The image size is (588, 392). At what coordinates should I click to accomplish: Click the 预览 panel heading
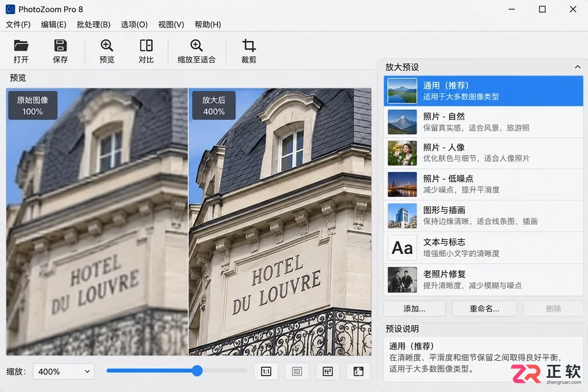click(17, 78)
